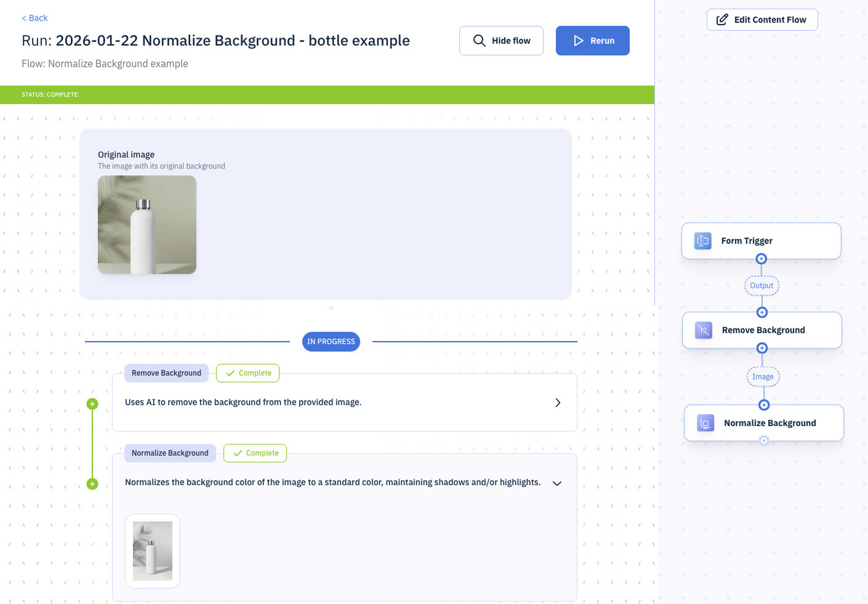Select the Remove Background step tab label
The width and height of the screenshot is (868, 604).
coord(166,373)
